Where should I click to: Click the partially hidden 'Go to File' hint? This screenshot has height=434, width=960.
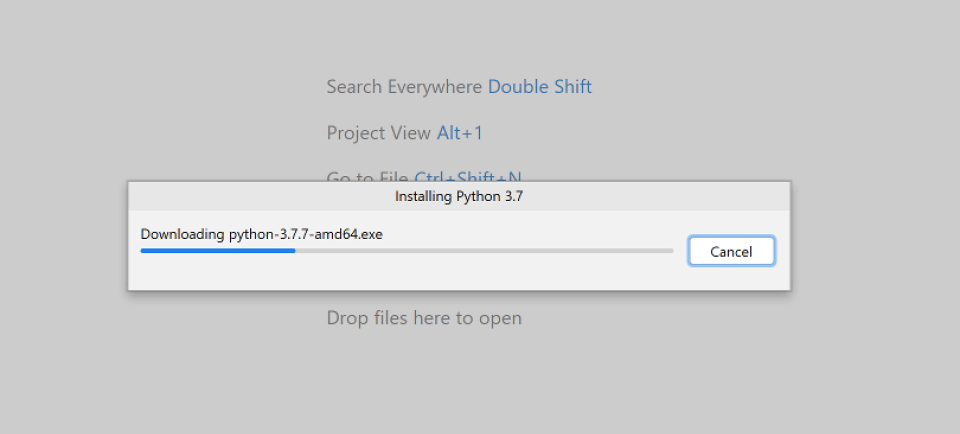pyautogui.click(x=367, y=177)
